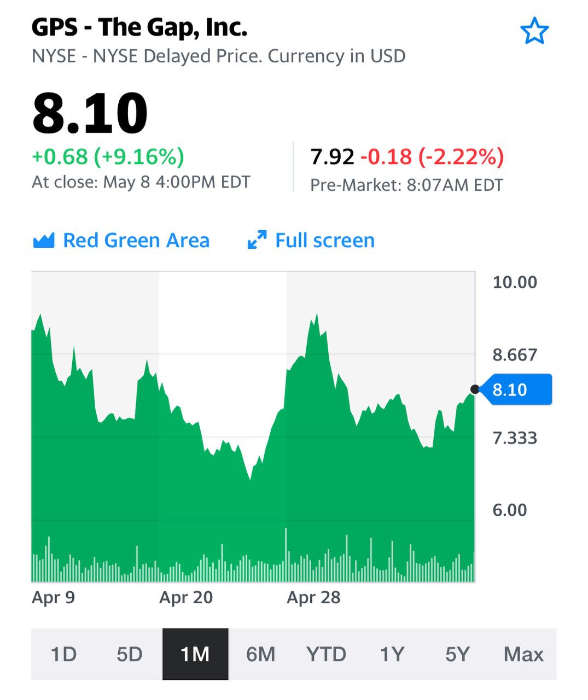Click the At close: May 8 timestamp

141,182
